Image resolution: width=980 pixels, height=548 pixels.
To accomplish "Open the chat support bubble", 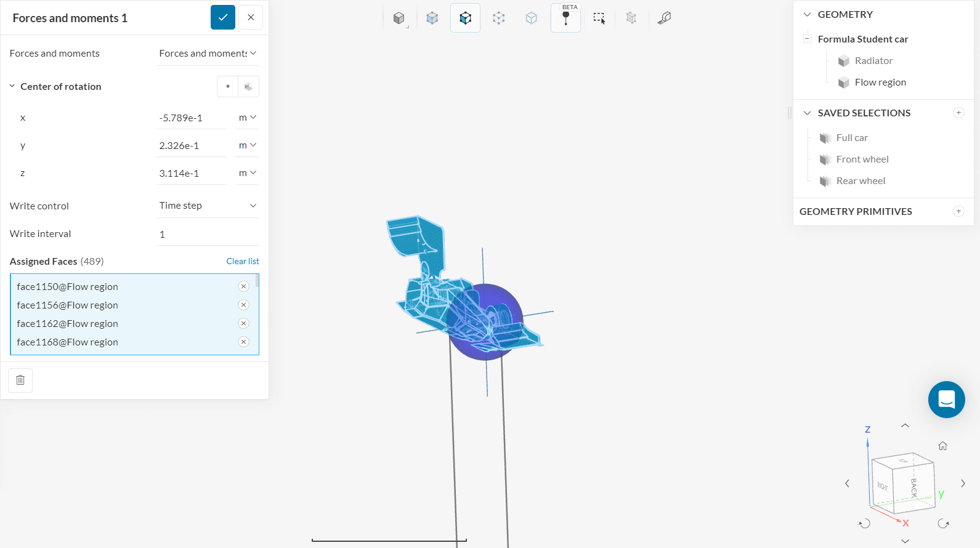I will click(946, 400).
